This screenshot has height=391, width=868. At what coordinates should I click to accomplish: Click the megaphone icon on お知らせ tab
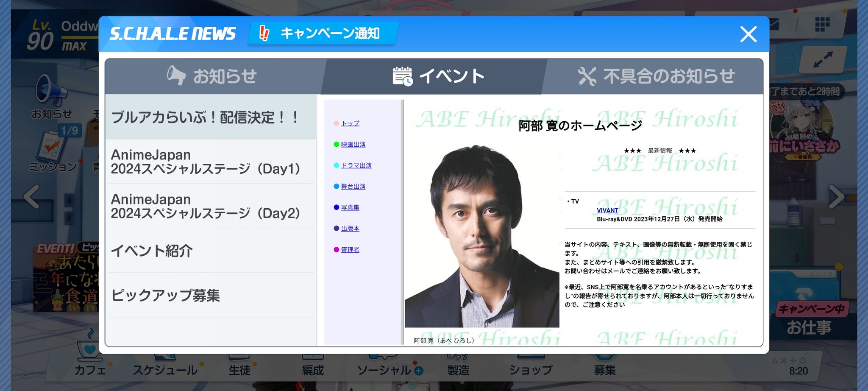tap(176, 75)
